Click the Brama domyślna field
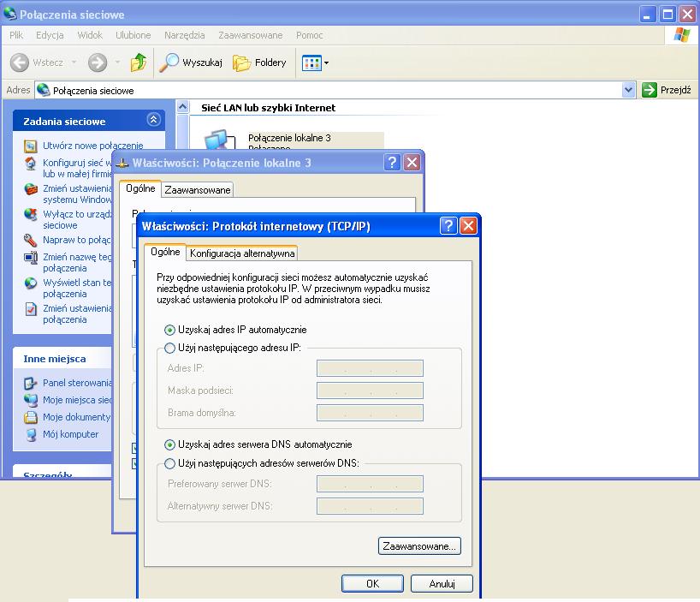 (x=370, y=413)
